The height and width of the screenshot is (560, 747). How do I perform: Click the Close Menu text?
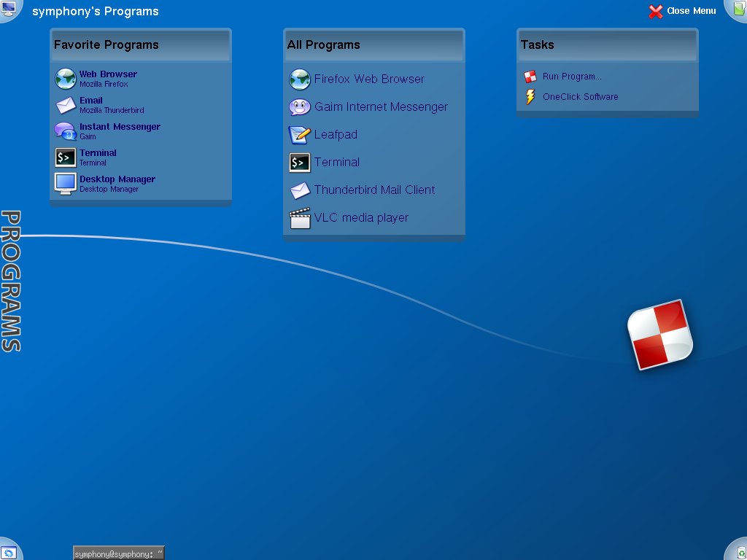[692, 11]
